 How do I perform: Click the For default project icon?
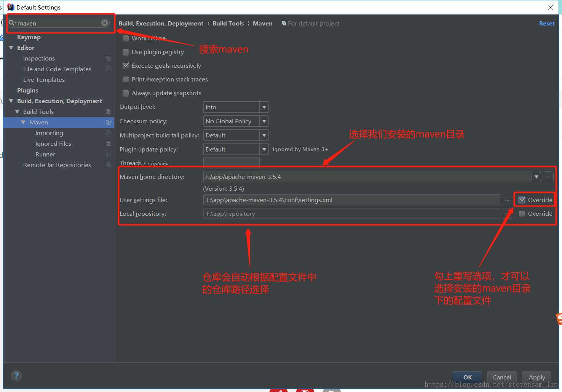point(284,23)
